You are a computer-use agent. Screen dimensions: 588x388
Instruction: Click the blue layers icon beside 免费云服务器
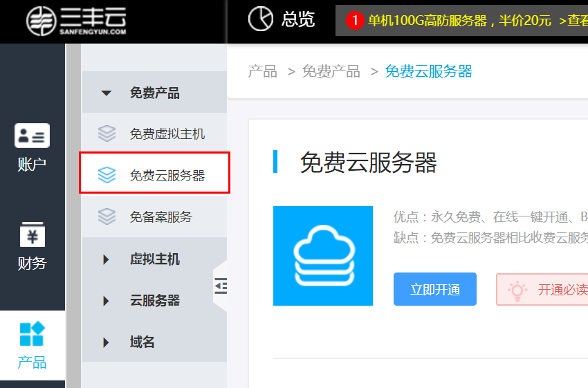pyautogui.click(x=107, y=175)
